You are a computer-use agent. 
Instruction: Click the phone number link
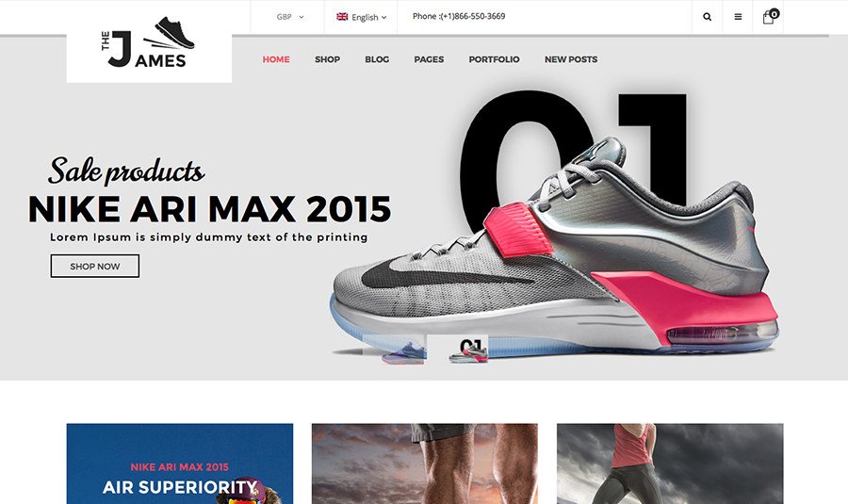pos(459,16)
